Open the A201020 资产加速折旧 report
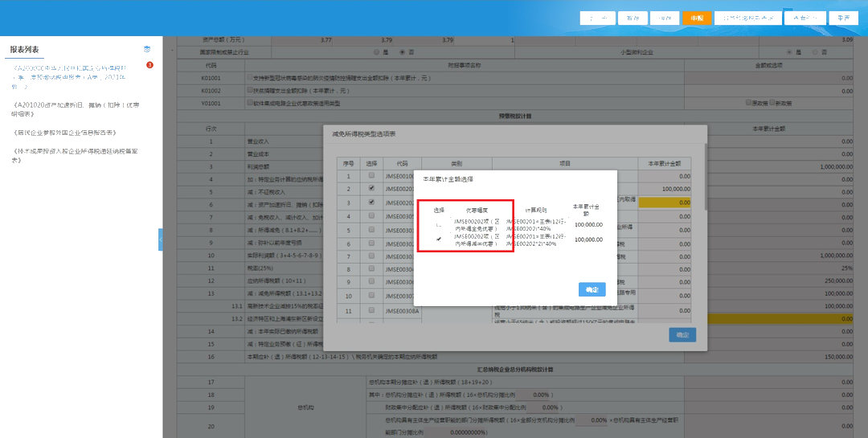The height and width of the screenshot is (438, 868). click(x=76, y=108)
